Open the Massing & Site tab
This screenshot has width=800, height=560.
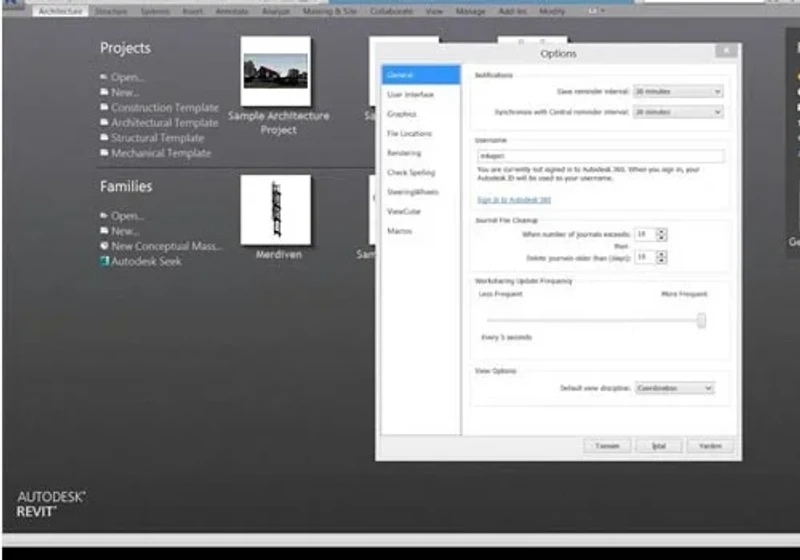tap(330, 11)
